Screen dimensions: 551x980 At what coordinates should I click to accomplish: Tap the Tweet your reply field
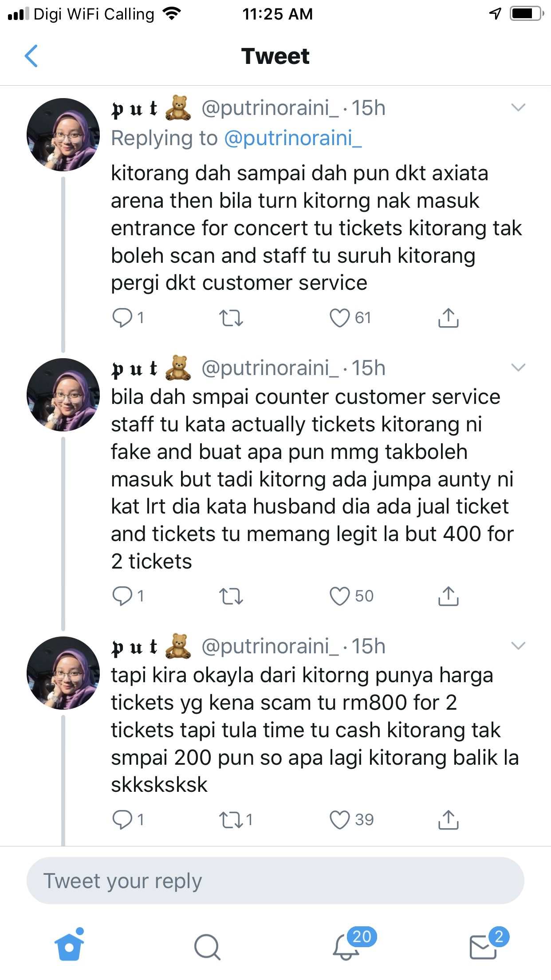pos(275,881)
